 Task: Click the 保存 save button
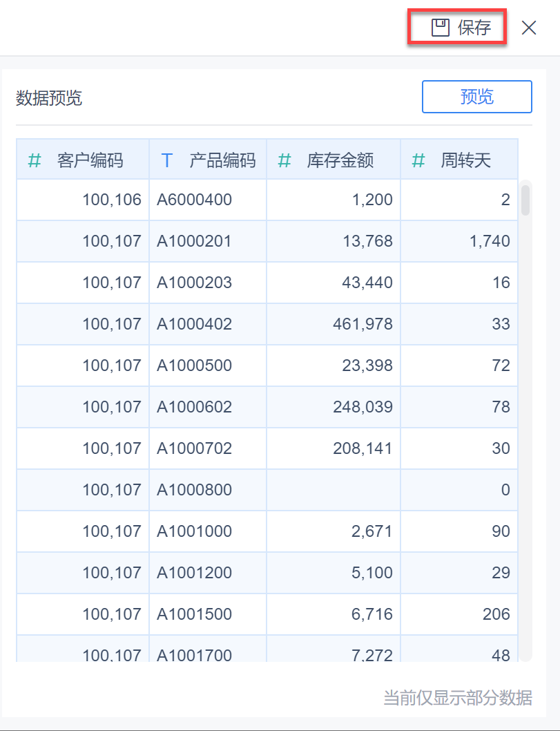pyautogui.click(x=457, y=28)
